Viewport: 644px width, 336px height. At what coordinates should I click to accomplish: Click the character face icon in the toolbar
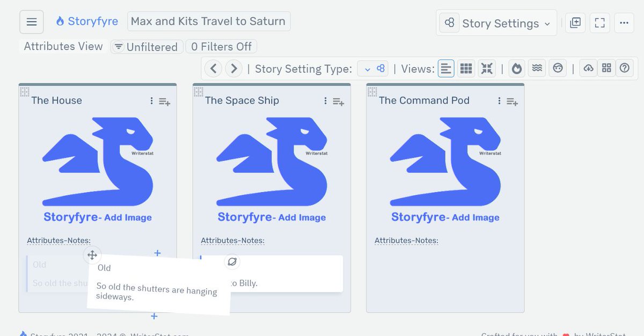558,69
